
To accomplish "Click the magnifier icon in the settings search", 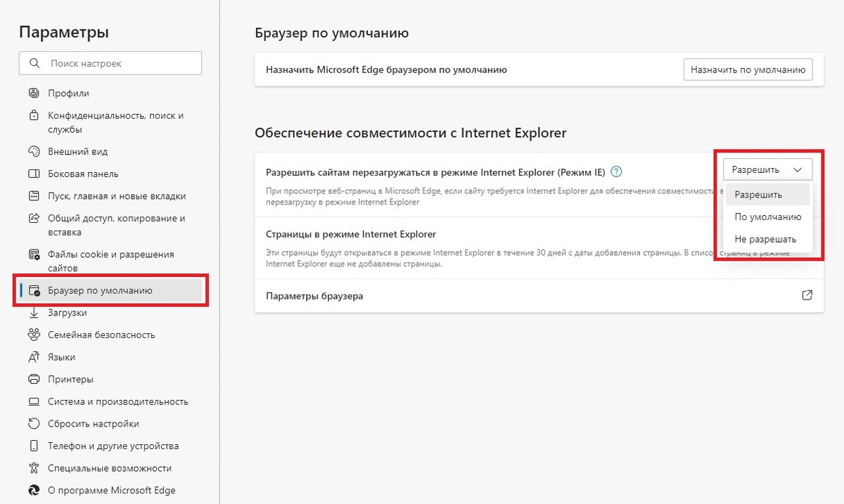I will tap(34, 63).
